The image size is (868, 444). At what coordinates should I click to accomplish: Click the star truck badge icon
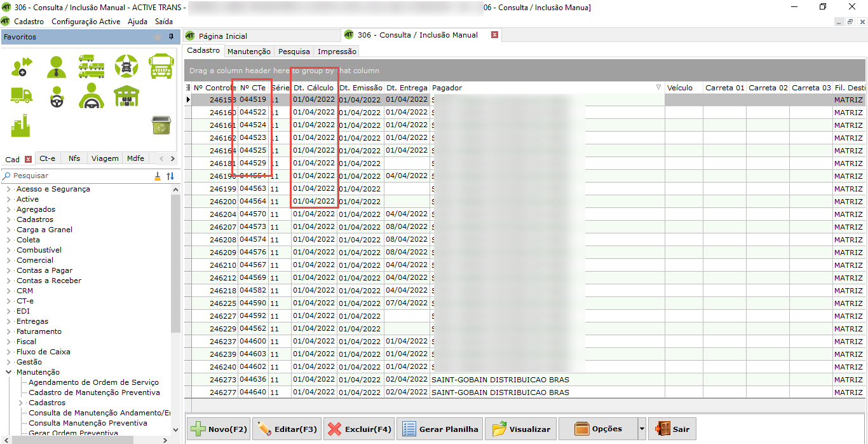coord(126,66)
